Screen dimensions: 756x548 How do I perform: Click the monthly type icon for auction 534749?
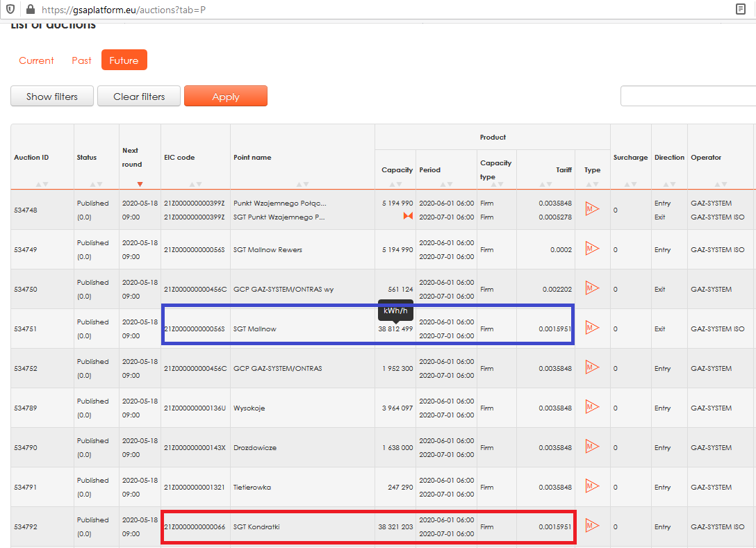tap(592, 248)
